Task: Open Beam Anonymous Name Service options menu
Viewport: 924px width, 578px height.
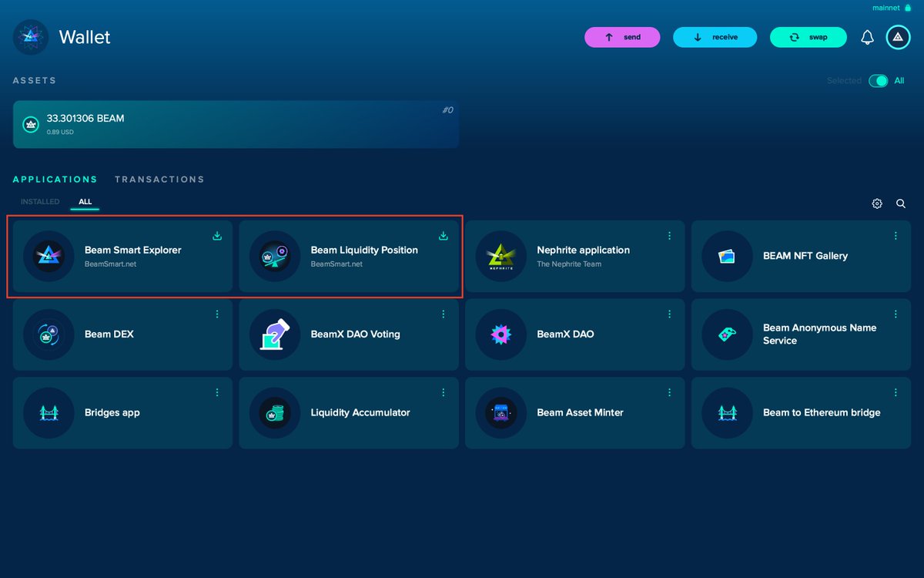Action: (x=896, y=314)
